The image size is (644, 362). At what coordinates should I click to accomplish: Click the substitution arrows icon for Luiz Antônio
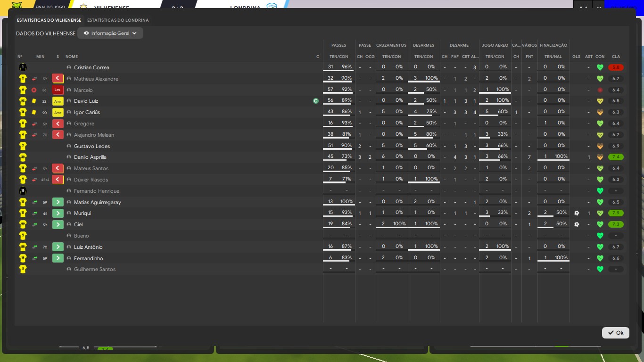[x=34, y=247]
